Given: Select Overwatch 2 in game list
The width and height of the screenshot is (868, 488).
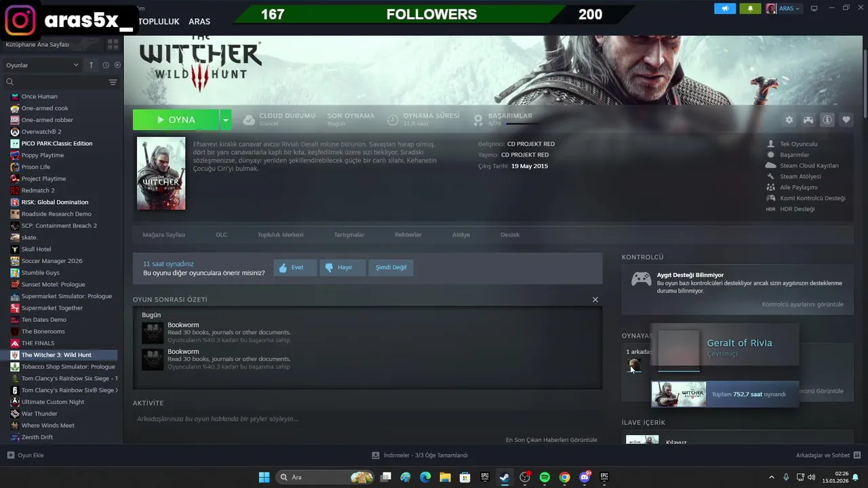Looking at the screenshot, I should [x=41, y=131].
